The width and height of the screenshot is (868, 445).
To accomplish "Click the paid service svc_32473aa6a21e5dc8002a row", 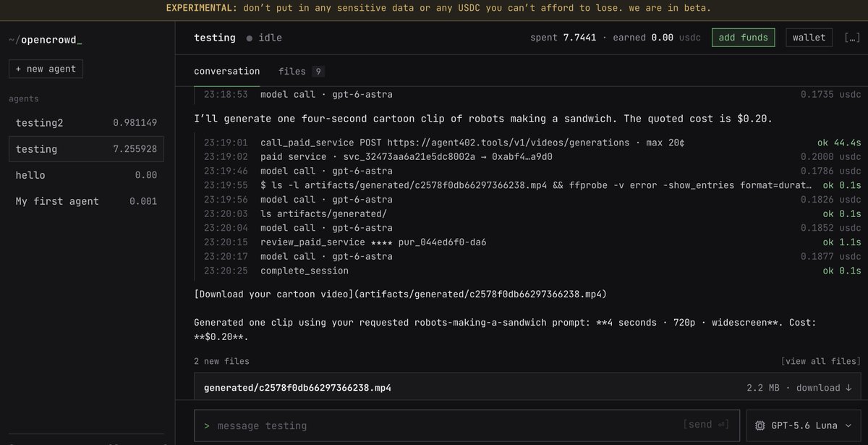I will coord(532,156).
